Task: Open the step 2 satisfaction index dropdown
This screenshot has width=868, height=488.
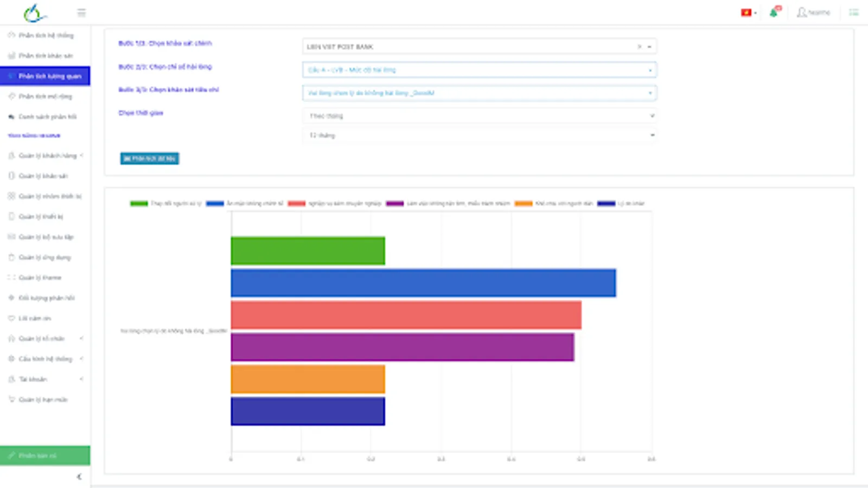Action: pyautogui.click(x=480, y=70)
